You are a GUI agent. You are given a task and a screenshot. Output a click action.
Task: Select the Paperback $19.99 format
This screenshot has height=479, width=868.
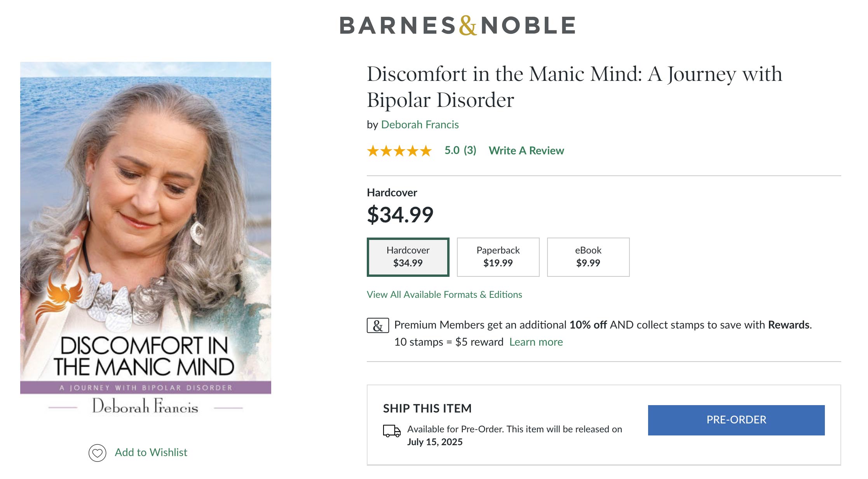coord(498,257)
